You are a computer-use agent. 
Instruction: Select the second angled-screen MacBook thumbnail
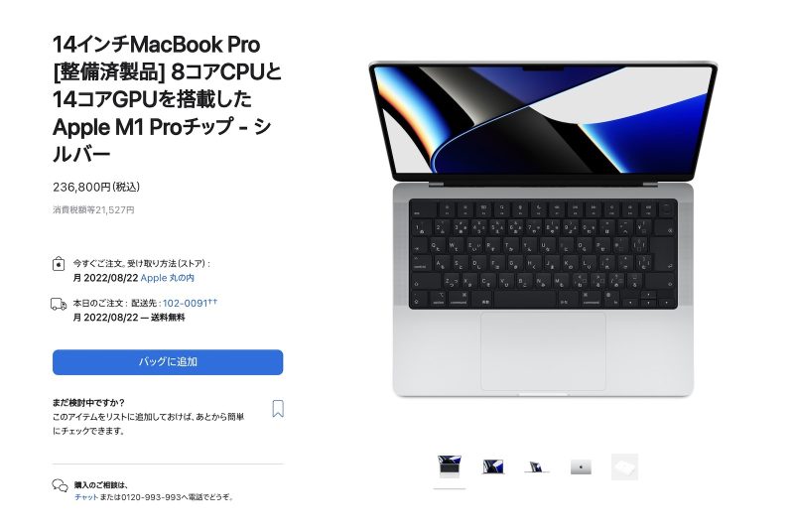pos(493,466)
